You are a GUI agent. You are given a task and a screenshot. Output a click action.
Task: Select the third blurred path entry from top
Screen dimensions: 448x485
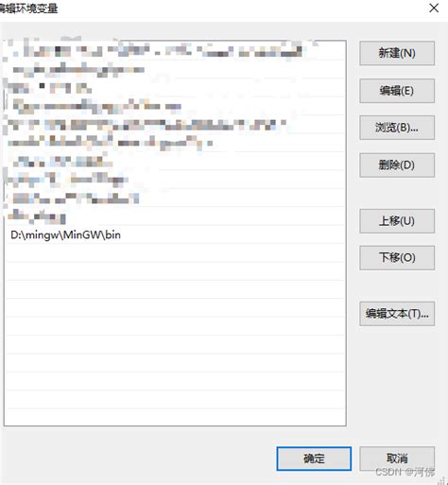[175, 88]
